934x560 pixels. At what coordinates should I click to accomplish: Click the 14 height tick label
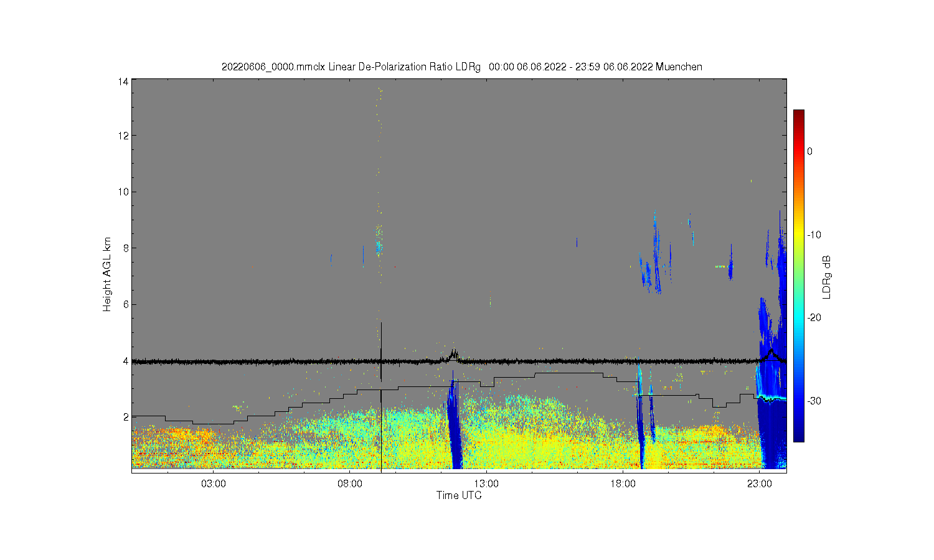tap(123, 82)
